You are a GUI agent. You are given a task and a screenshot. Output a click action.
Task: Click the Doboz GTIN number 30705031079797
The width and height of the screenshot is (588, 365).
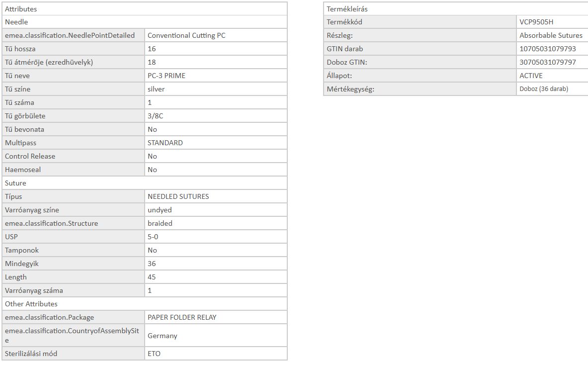[548, 62]
